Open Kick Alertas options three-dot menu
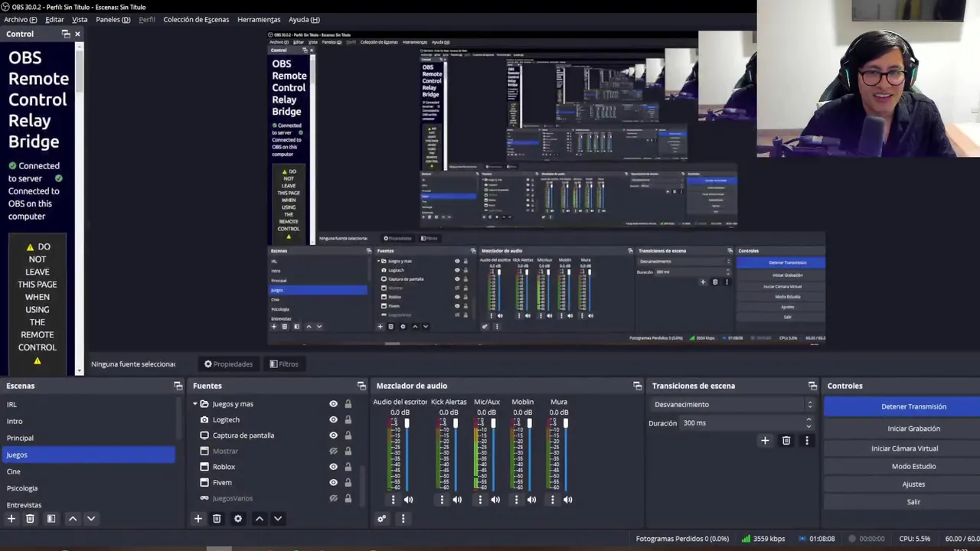This screenshot has height=551, width=980. 442,500
